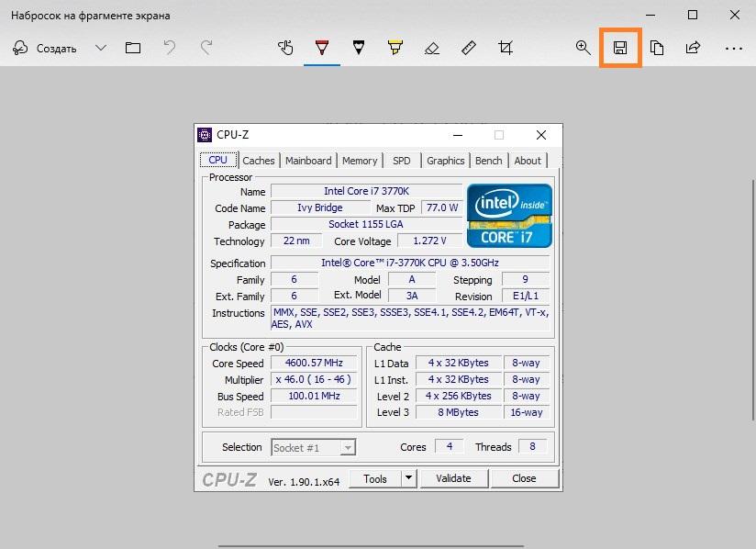Click the Multiplier value x 46.0
The height and width of the screenshot is (549, 756).
pos(314,380)
